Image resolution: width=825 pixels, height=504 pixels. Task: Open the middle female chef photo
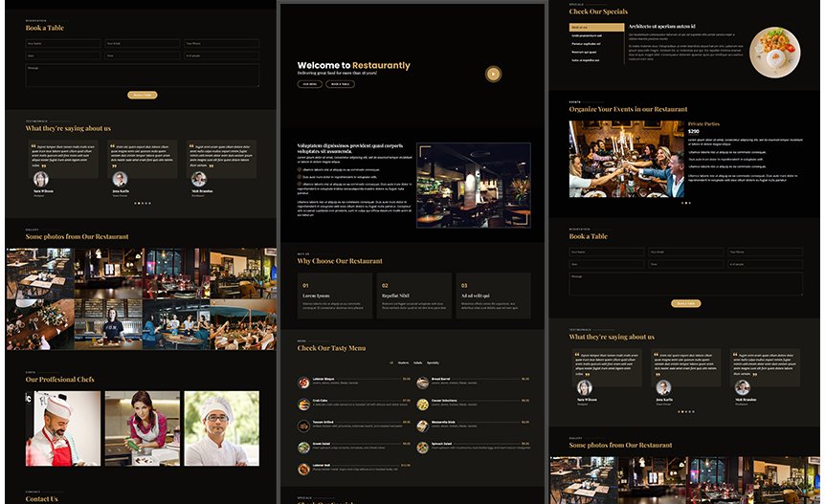pos(142,428)
